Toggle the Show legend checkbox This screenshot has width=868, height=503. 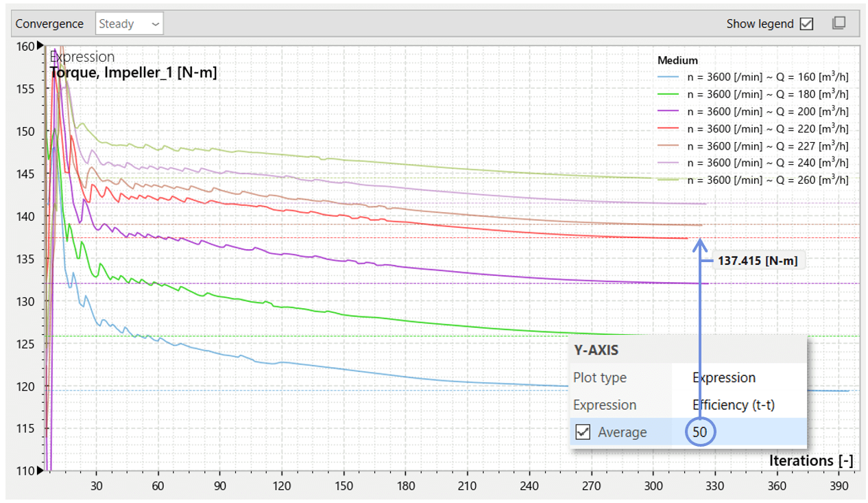[806, 24]
